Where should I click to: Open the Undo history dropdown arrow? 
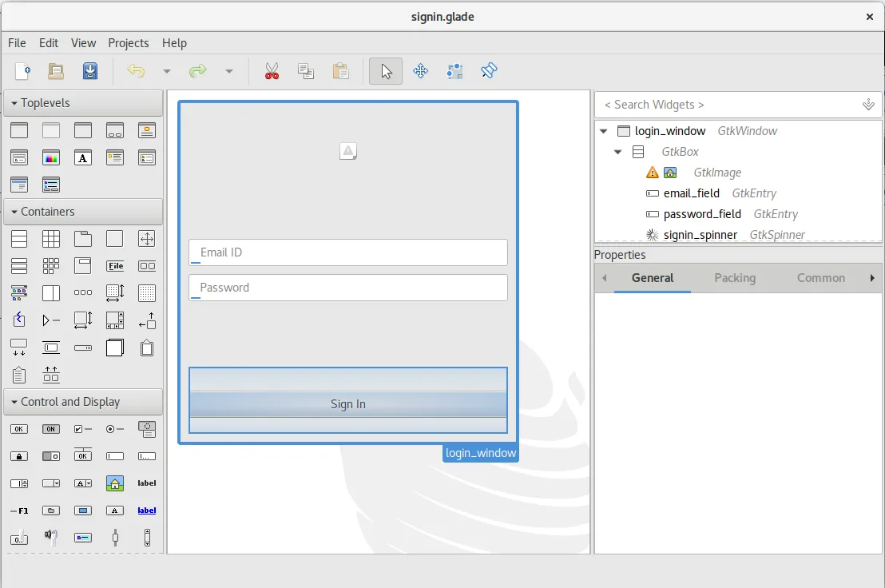tap(165, 71)
